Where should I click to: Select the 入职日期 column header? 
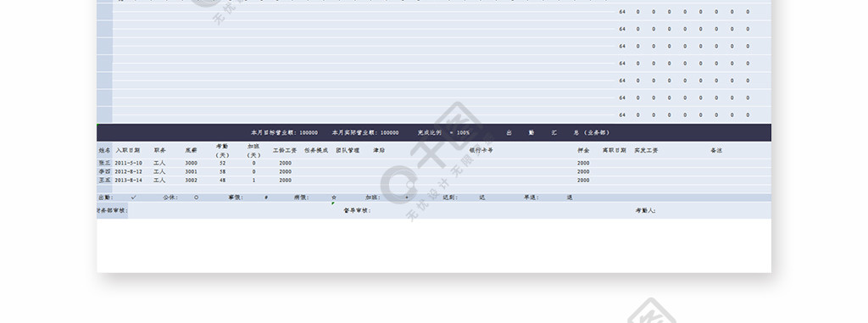[127, 150]
